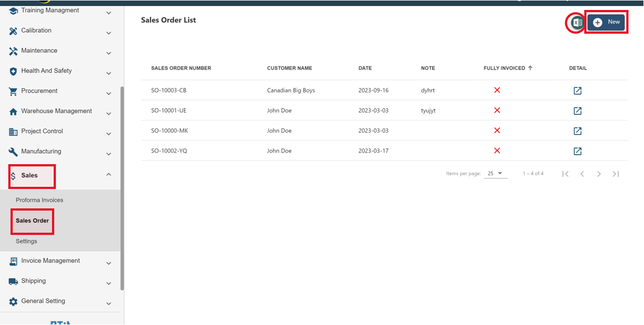Click the Procurement shopping cart icon
The height and width of the screenshot is (325, 644).
[x=12, y=91]
